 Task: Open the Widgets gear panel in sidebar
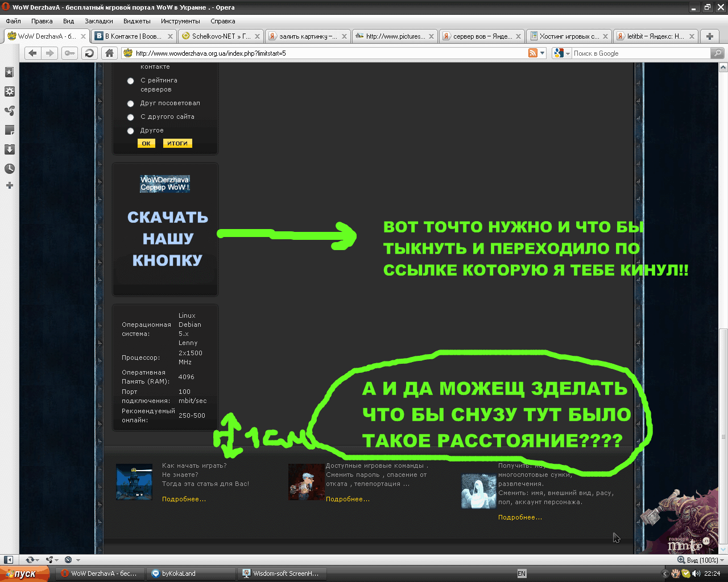click(10, 92)
